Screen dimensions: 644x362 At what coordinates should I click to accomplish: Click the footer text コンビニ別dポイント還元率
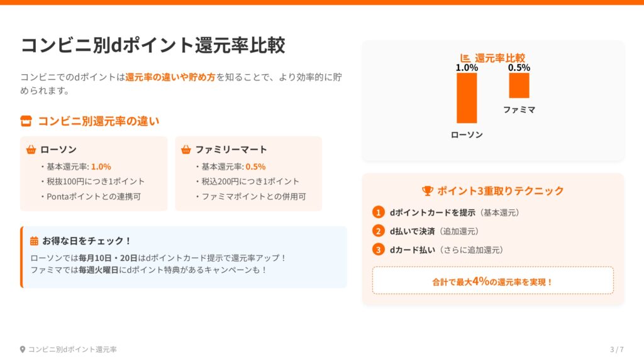[x=72, y=349]
